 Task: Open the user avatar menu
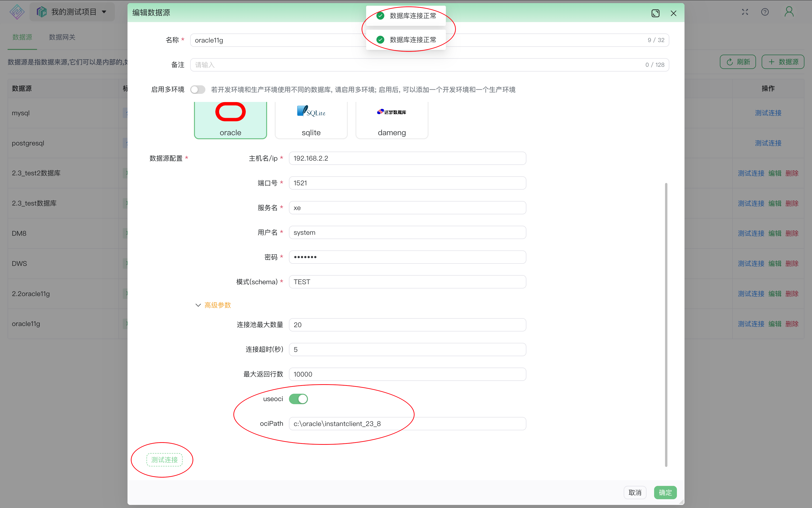pyautogui.click(x=788, y=12)
